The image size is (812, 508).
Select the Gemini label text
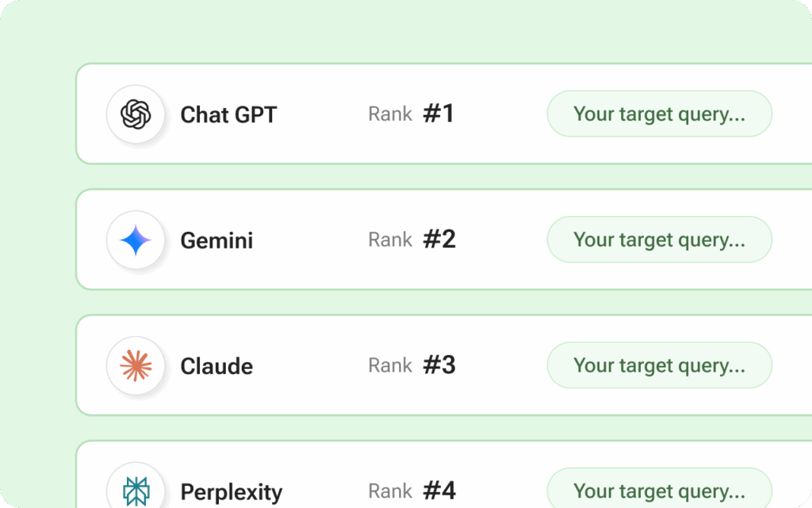(x=216, y=240)
